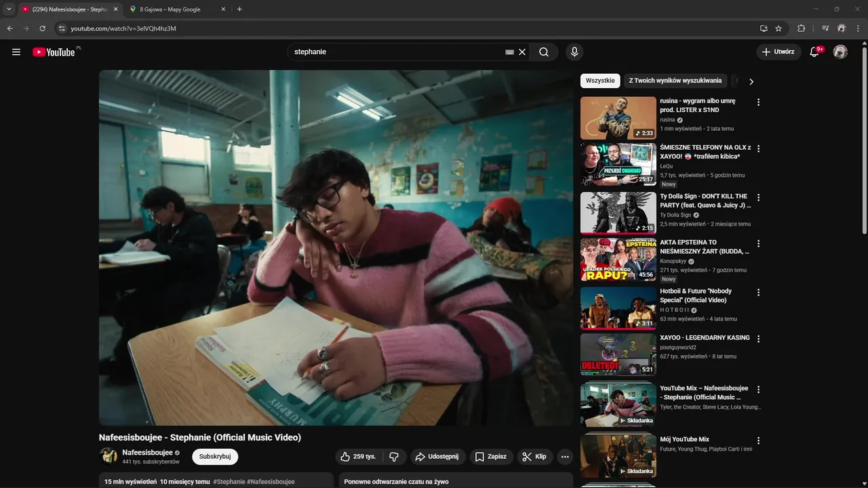Open options for ŚMIESZNE TELEFONY NA OLX video
Screen dimensions: 868x488
758,148
